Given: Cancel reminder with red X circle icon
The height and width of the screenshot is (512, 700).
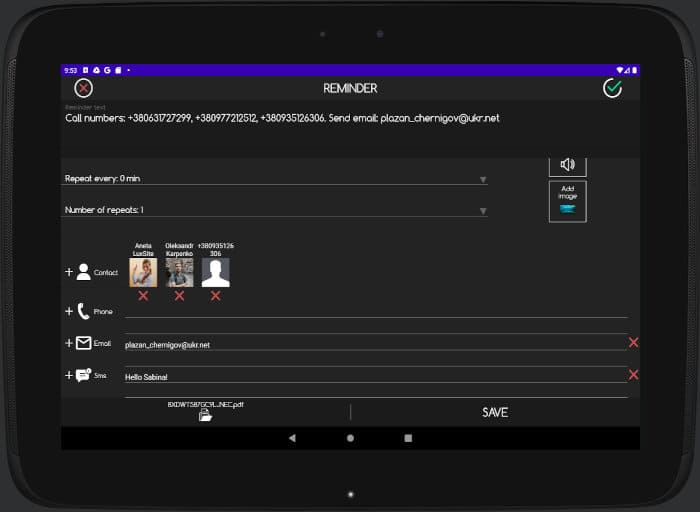Looking at the screenshot, I should point(83,88).
